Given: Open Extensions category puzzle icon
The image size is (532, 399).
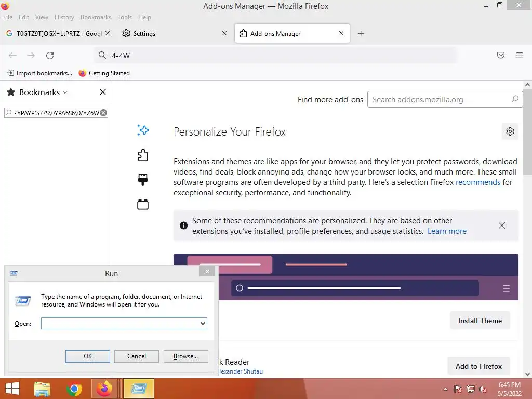Looking at the screenshot, I should pyautogui.click(x=143, y=155).
